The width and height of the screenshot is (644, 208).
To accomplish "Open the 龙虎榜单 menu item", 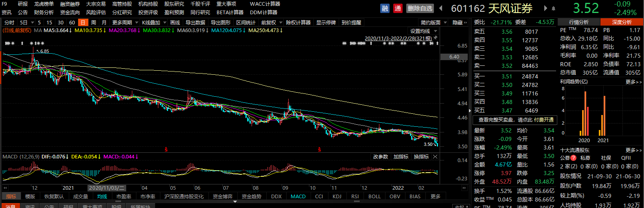I will pos(44,4).
